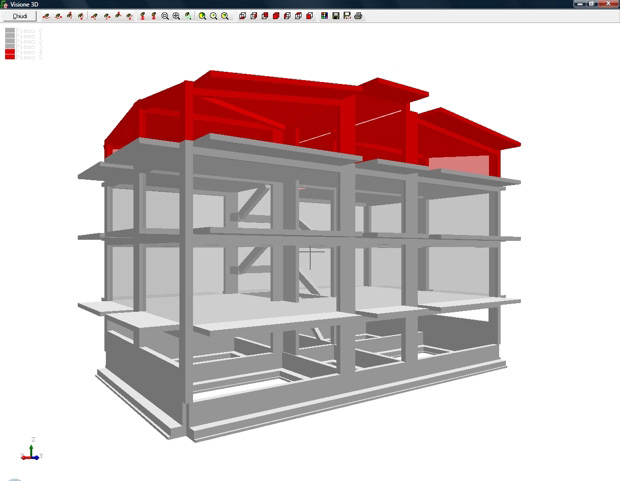Click the floppy disk save icon
This screenshot has width=620, height=481.
[336, 16]
